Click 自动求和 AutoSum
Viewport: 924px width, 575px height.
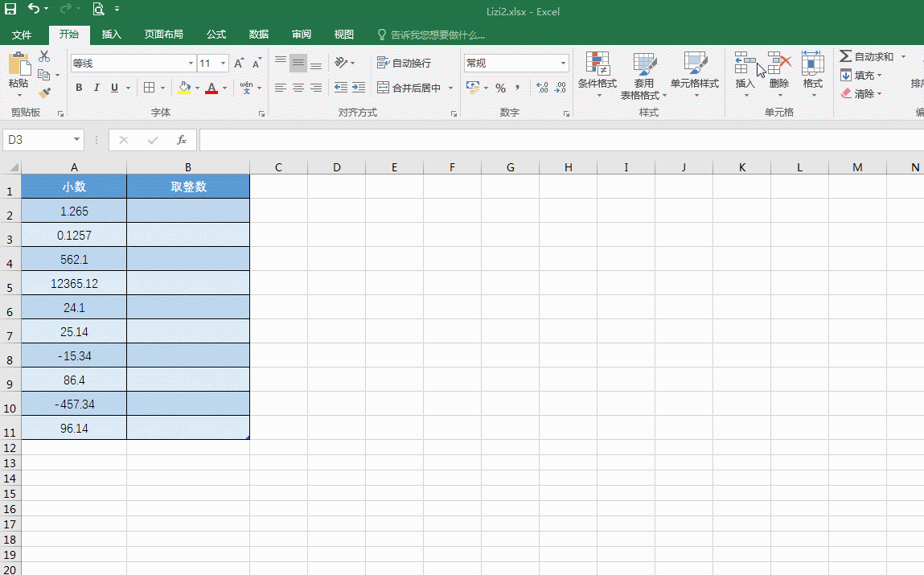point(867,56)
